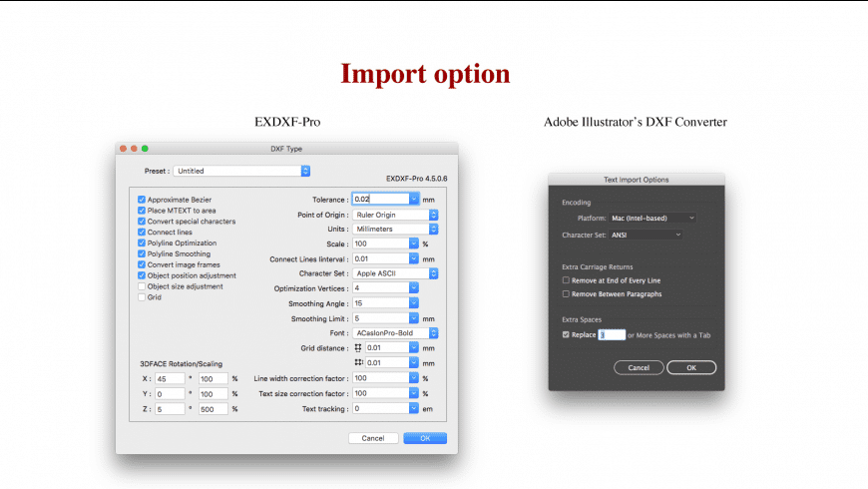Toggle Polyline Optimization checkbox
The image size is (868, 489).
[142, 243]
